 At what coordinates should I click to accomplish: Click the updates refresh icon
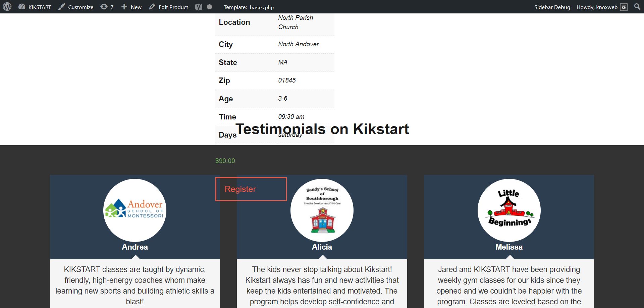click(x=104, y=7)
